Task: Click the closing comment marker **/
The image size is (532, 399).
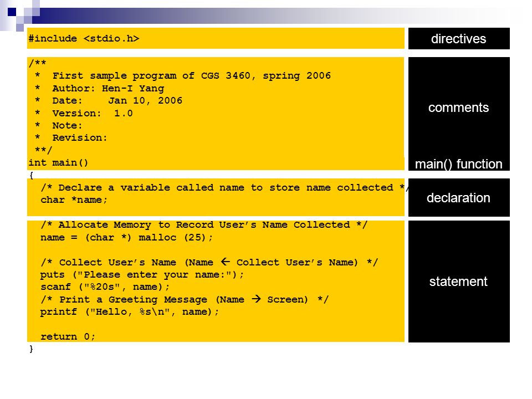Action: pyautogui.click(x=43, y=150)
